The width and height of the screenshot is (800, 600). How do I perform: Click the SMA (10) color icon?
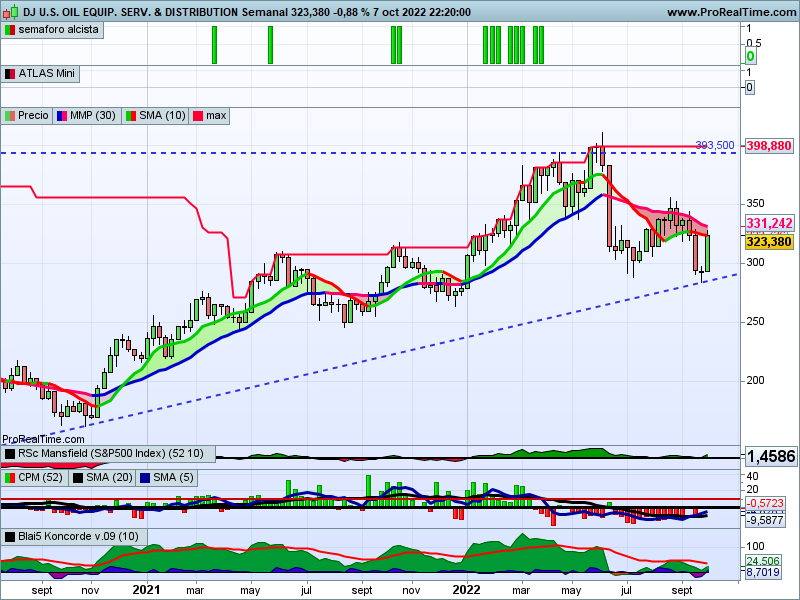131,116
